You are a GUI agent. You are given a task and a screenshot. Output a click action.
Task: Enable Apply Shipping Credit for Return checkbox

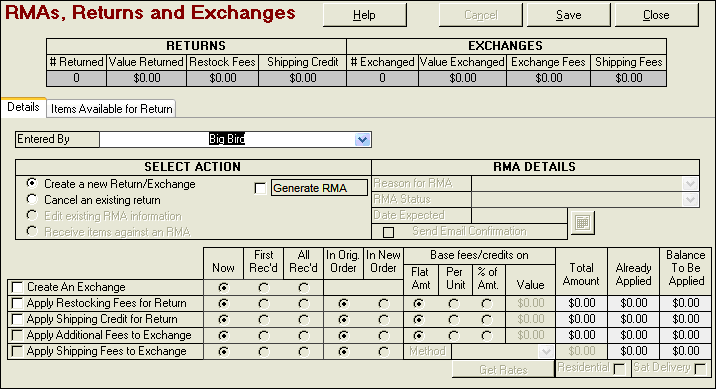pos(17,319)
